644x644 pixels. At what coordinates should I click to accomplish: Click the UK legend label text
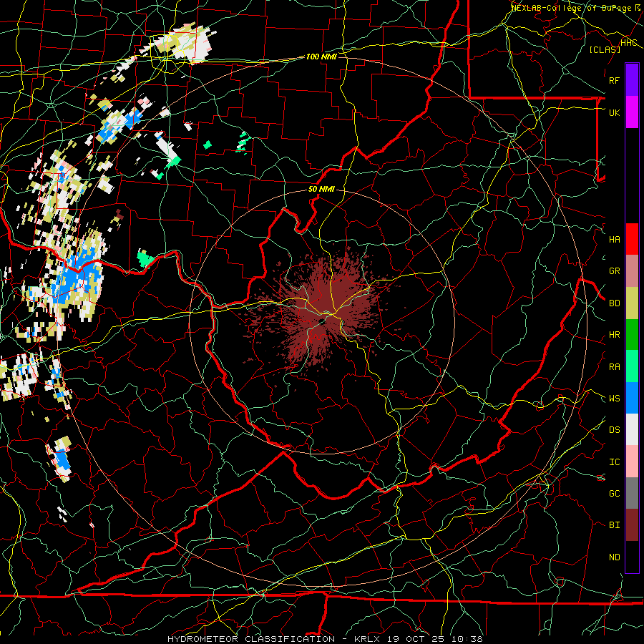pos(614,112)
